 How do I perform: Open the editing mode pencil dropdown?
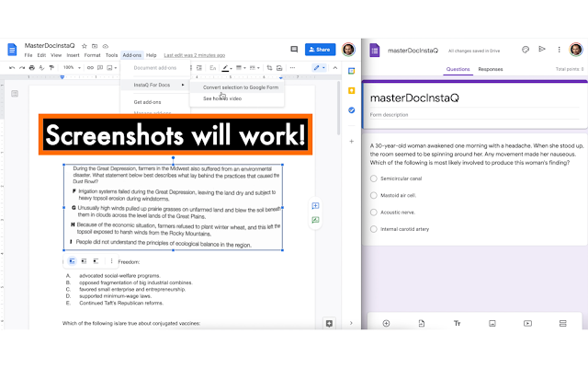pyautogui.click(x=319, y=68)
